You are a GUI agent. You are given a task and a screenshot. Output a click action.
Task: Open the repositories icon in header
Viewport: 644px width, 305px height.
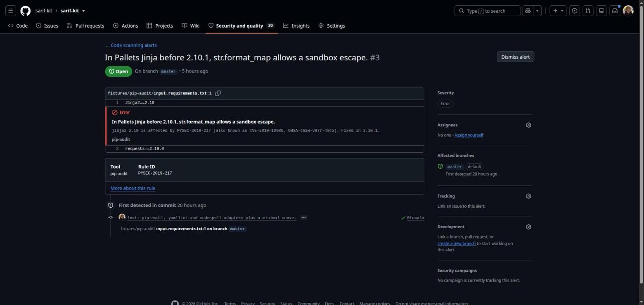601,11
